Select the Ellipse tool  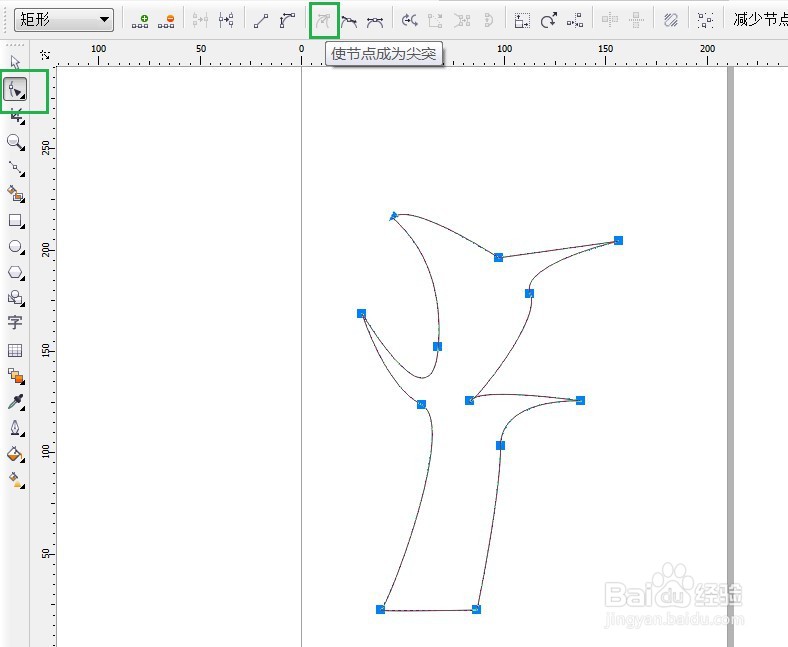[16, 247]
